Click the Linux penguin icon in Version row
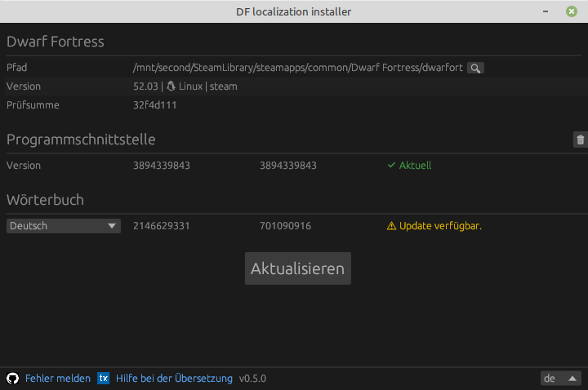 pyautogui.click(x=171, y=86)
